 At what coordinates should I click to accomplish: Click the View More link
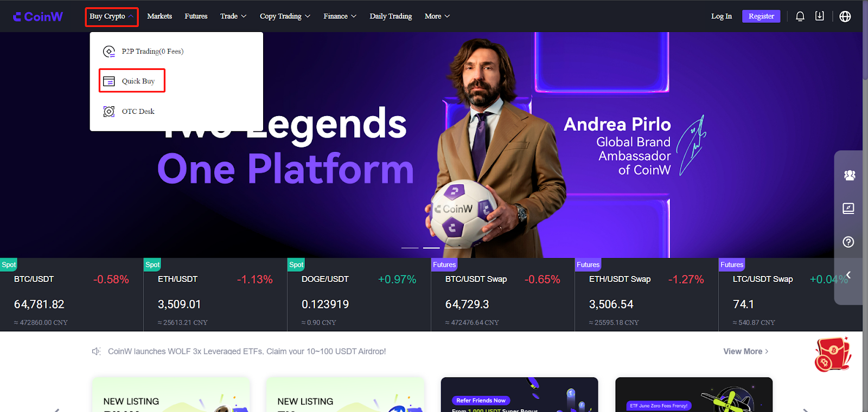tap(746, 351)
